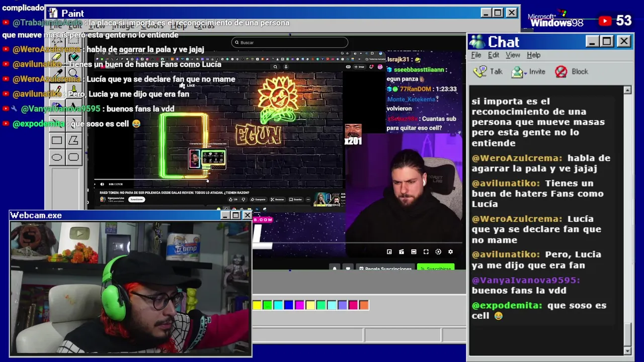Click the white Suscribirme button beside the channel name
Image resolution: width=644 pixels, height=362 pixels.
(137, 200)
